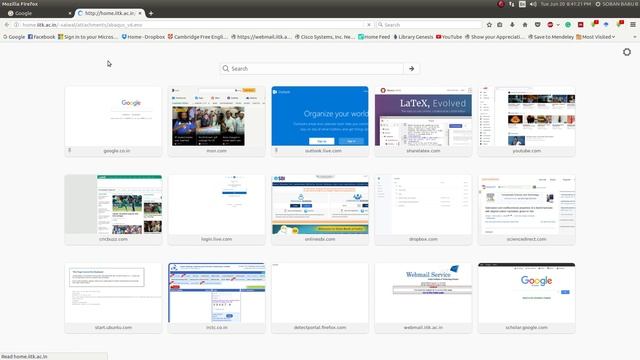
Task: Open the clock and date menu
Action: (565, 4)
